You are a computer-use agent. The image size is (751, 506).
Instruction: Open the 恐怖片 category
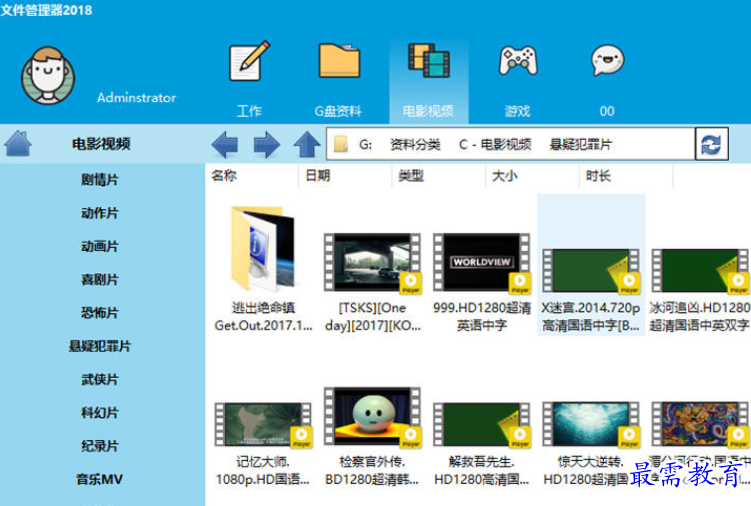click(x=100, y=313)
